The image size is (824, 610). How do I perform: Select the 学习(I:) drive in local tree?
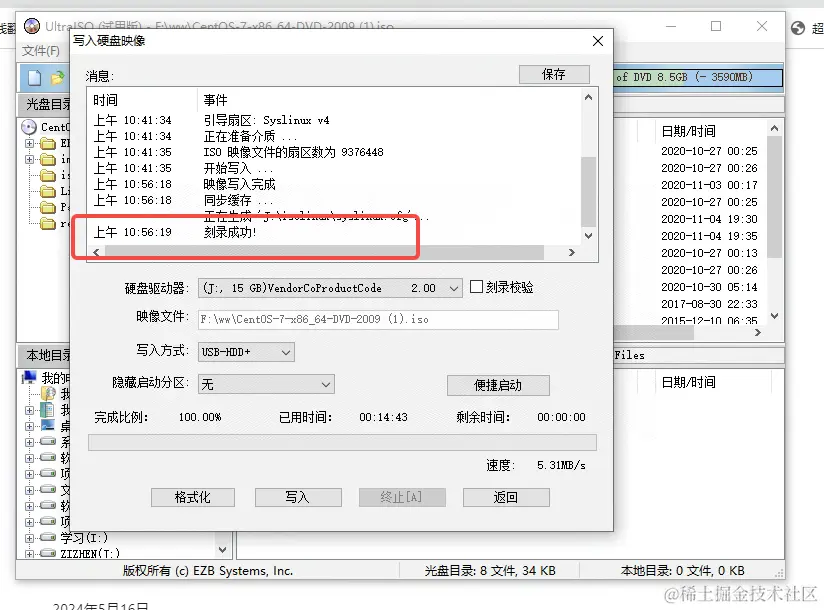pyautogui.click(x=84, y=537)
